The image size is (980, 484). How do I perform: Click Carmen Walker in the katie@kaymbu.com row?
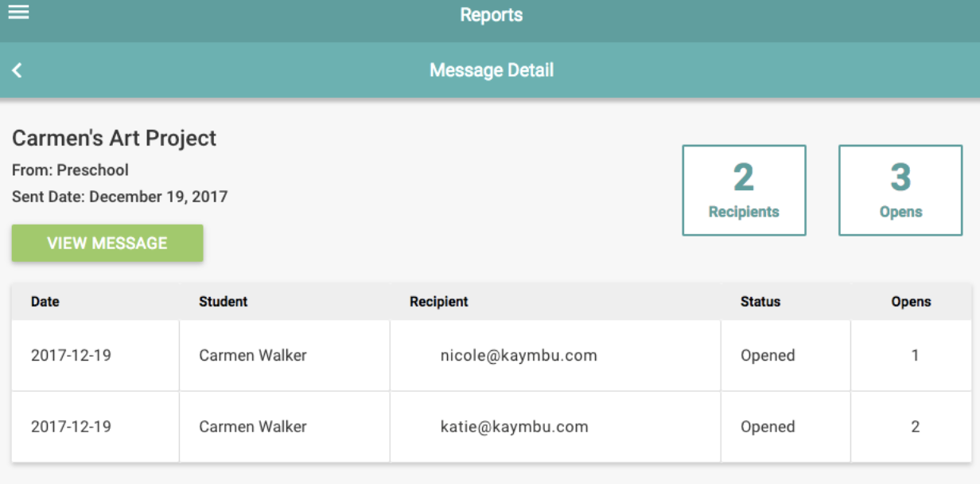pyautogui.click(x=252, y=427)
